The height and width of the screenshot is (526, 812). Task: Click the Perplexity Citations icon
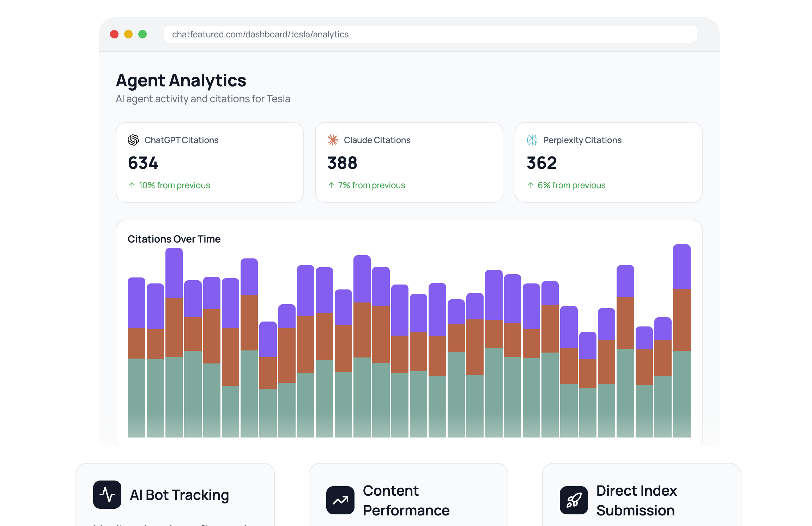click(532, 140)
